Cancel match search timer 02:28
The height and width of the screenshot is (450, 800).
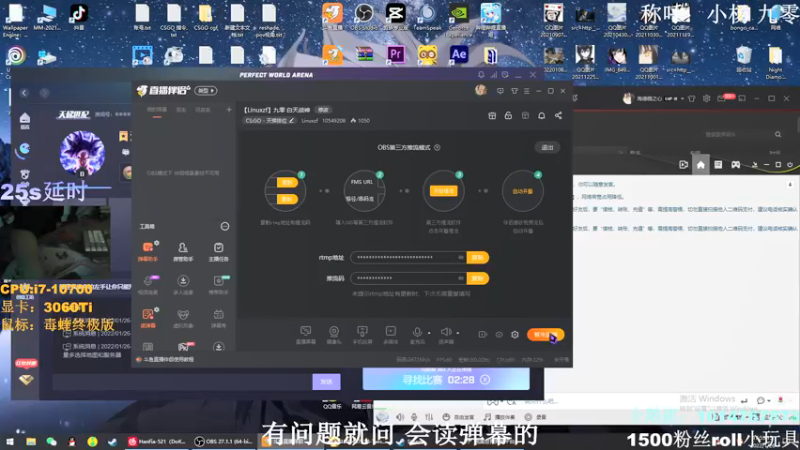tap(485, 380)
